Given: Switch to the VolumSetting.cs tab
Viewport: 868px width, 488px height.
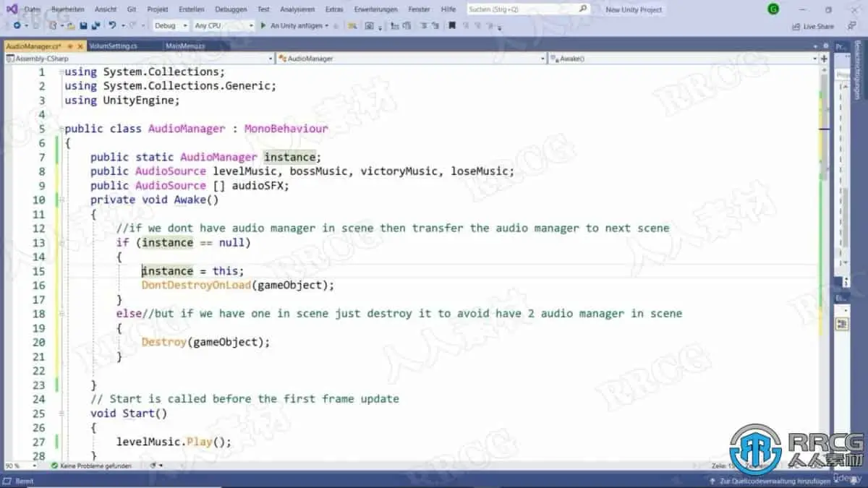Looking at the screenshot, I should [114, 46].
